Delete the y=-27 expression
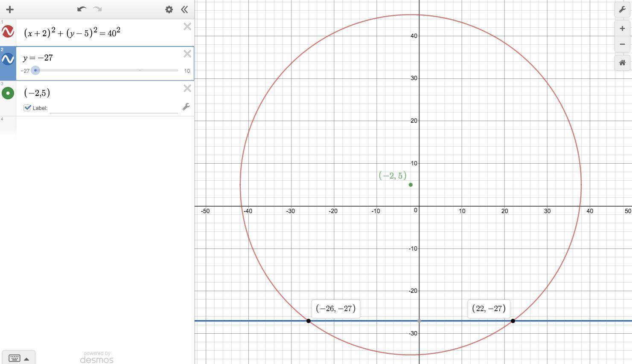Image resolution: width=632 pixels, height=364 pixels. (187, 54)
